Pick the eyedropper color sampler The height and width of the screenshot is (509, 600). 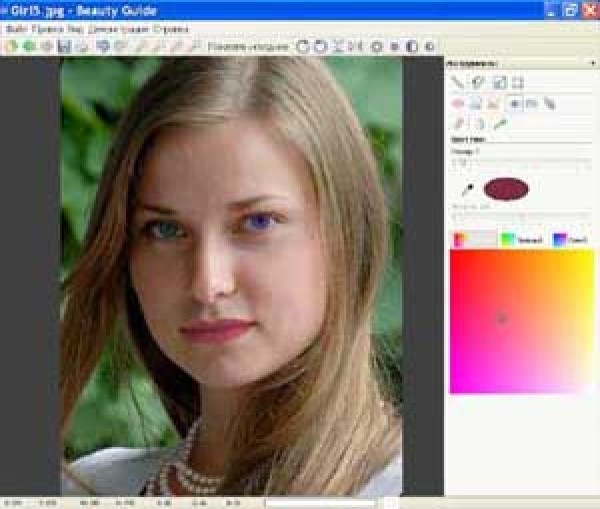[468, 189]
